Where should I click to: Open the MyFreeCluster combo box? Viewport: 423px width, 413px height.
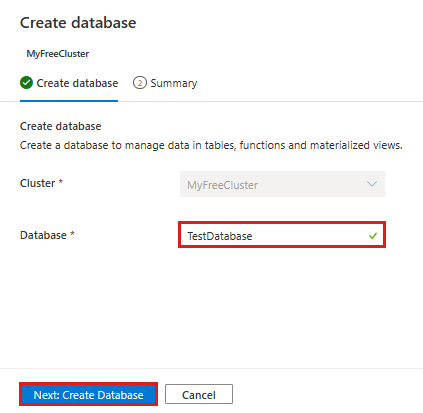point(282,184)
